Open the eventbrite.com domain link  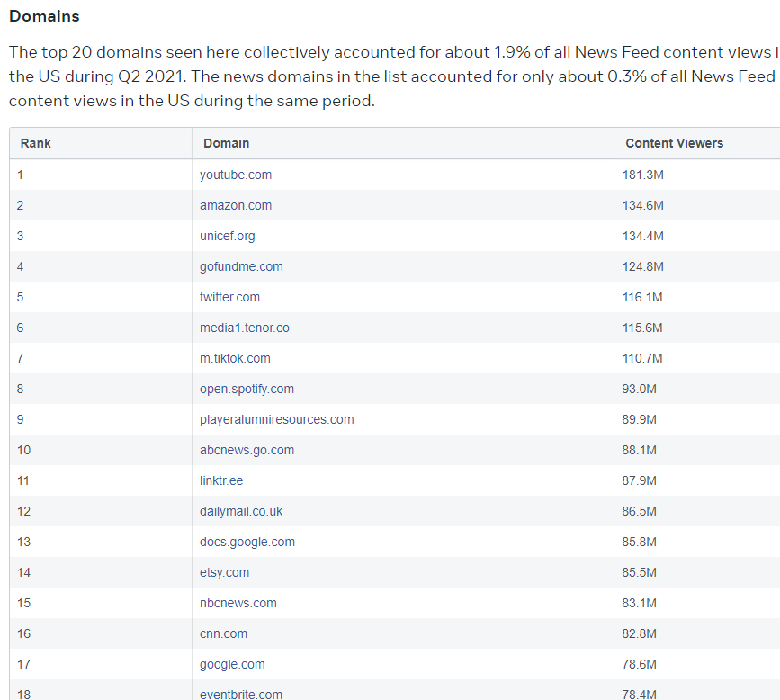[241, 694]
